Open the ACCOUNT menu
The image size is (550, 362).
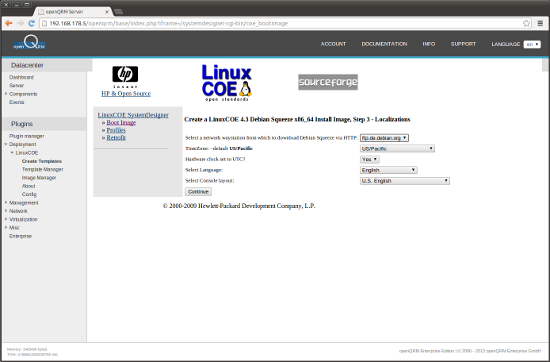tap(333, 44)
